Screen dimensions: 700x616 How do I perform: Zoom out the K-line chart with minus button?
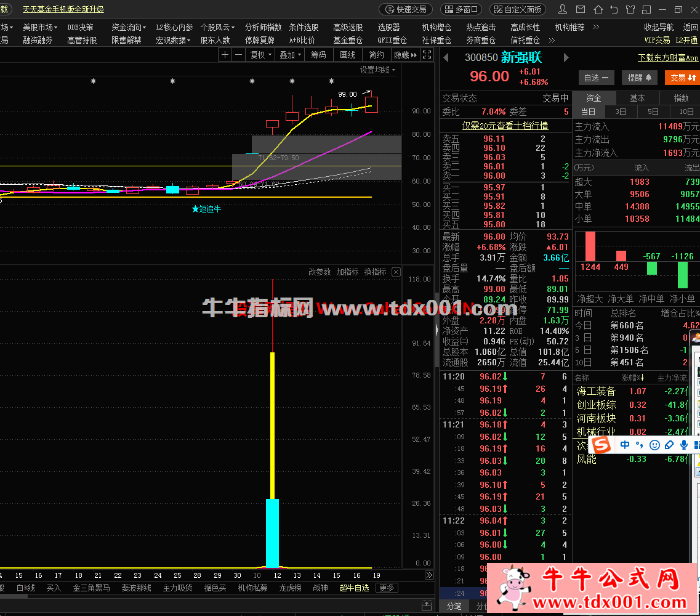pos(239,55)
